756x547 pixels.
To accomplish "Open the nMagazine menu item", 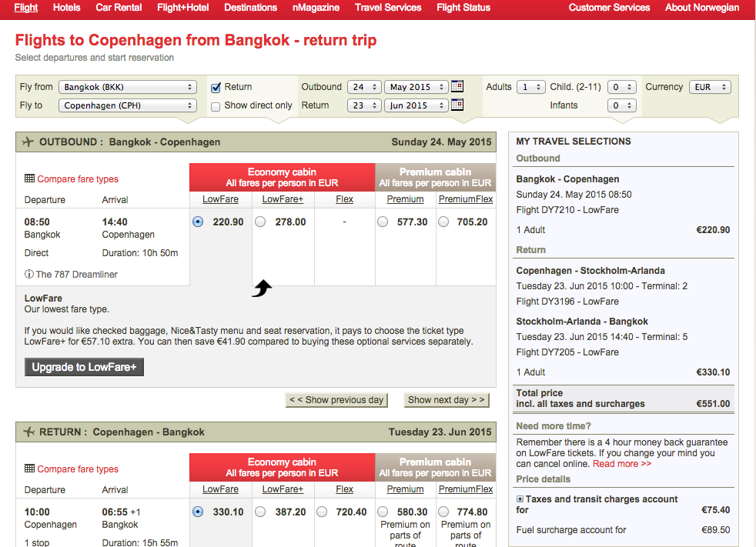I will [316, 7].
